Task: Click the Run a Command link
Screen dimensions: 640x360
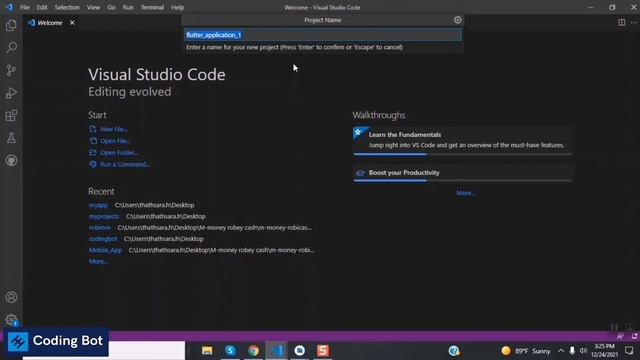Action: pyautogui.click(x=124, y=164)
